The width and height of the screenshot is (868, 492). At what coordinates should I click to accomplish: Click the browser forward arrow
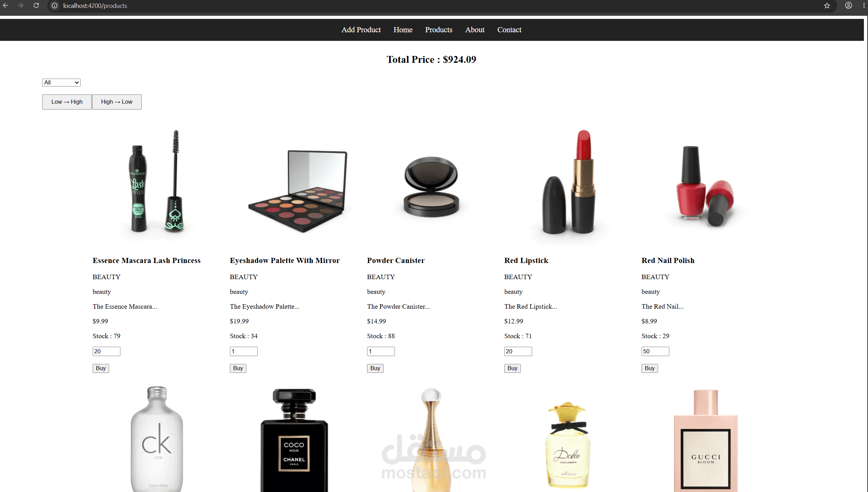[x=21, y=5]
